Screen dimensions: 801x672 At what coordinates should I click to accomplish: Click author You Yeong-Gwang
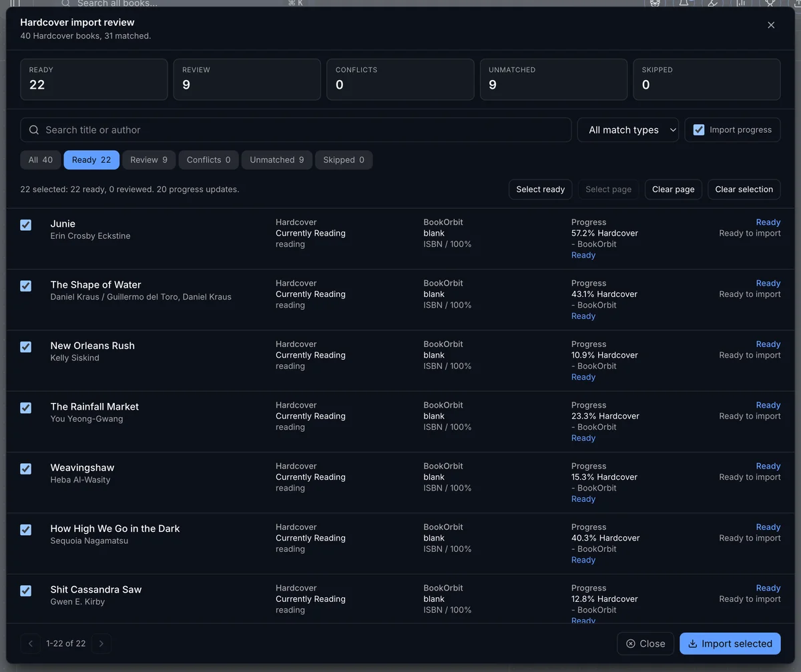[x=87, y=419]
